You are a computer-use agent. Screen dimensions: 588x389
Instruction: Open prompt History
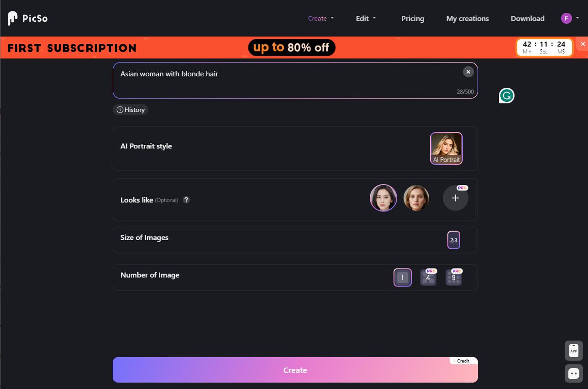click(x=131, y=110)
